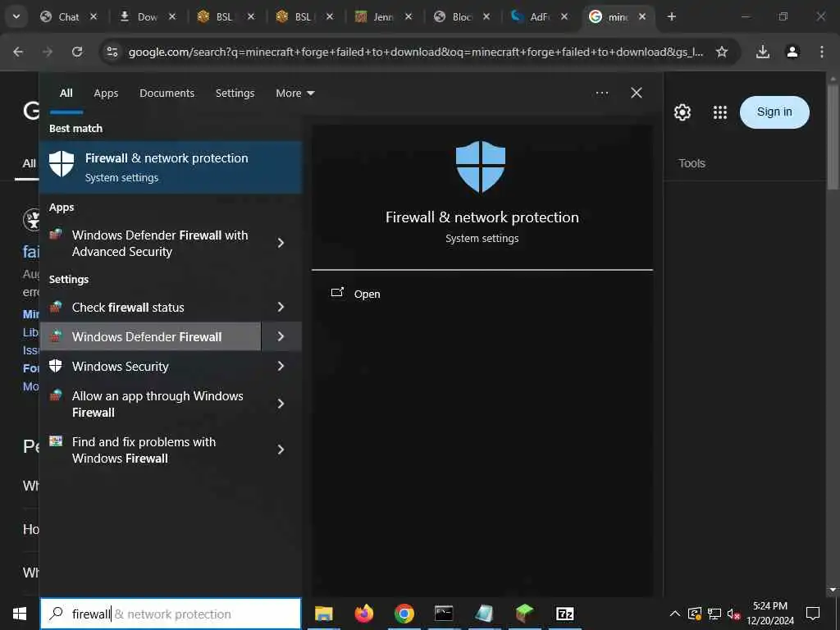Click Windows Defender Firewall with Advanced Security icon
This screenshot has height=630, width=840.
point(56,235)
